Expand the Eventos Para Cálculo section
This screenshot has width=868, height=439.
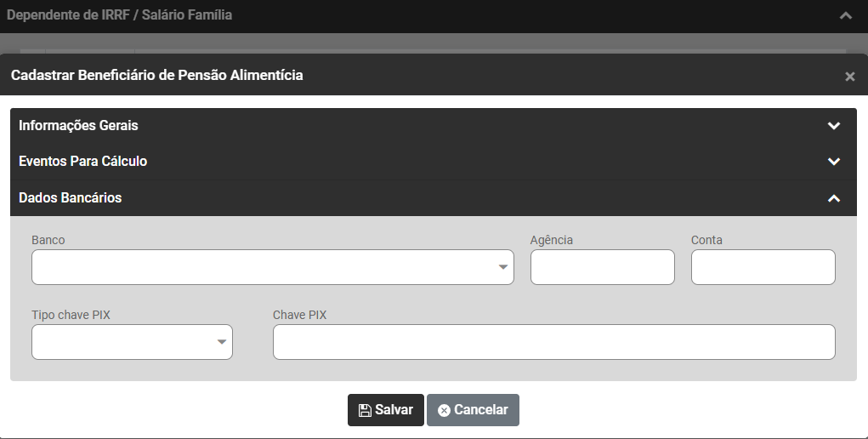(x=83, y=162)
